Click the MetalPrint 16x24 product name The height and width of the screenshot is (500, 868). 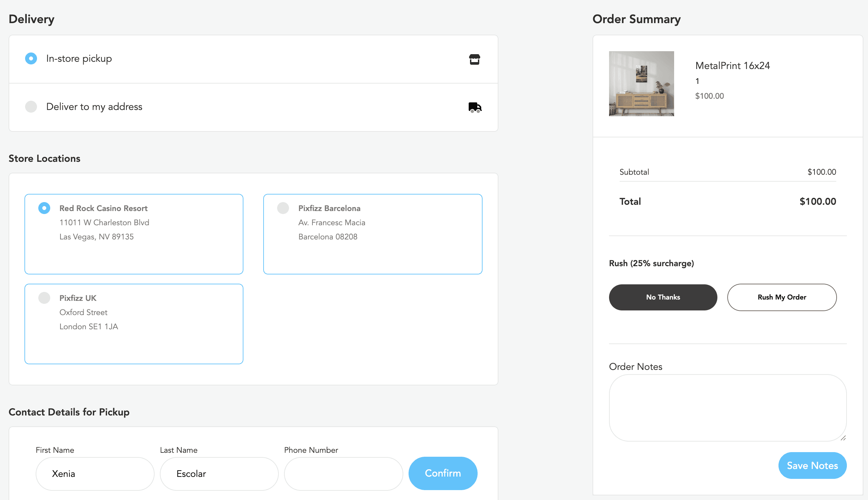click(x=732, y=66)
